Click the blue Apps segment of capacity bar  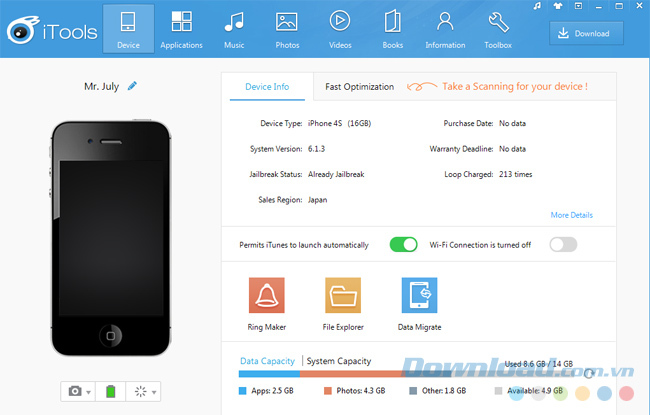(269, 374)
